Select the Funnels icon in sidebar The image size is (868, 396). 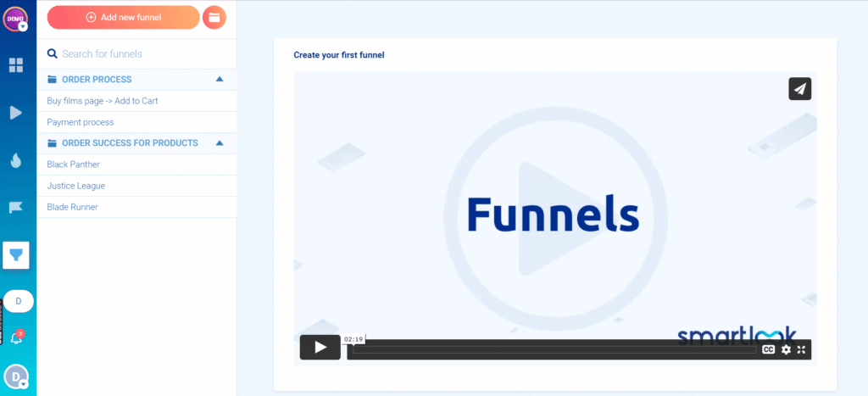[16, 254]
